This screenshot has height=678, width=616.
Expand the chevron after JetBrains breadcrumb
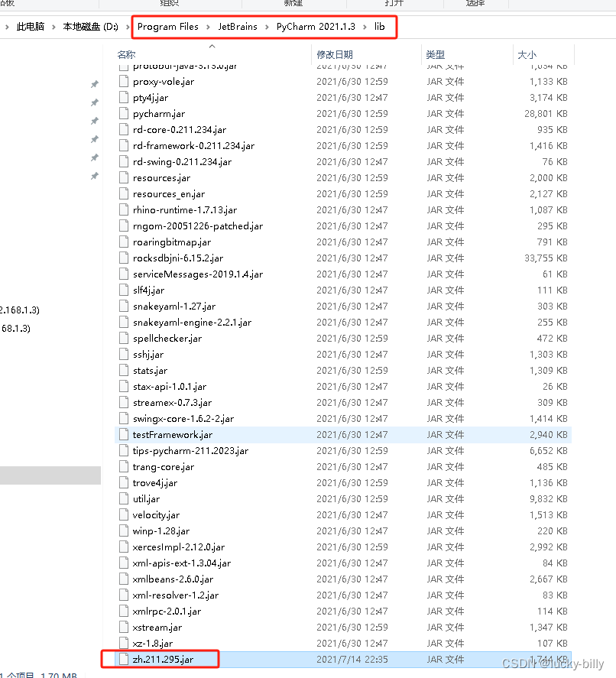(x=267, y=27)
